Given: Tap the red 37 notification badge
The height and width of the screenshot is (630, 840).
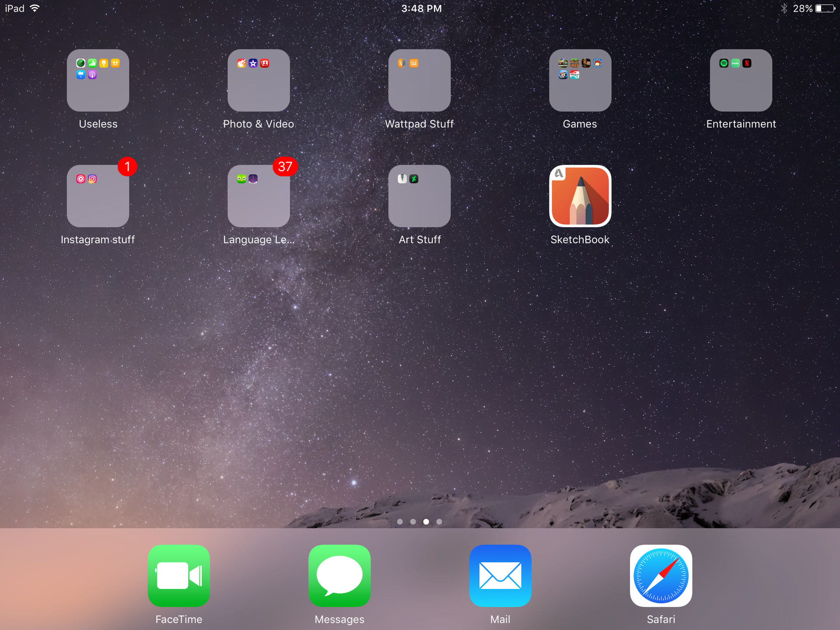Looking at the screenshot, I should point(285,166).
